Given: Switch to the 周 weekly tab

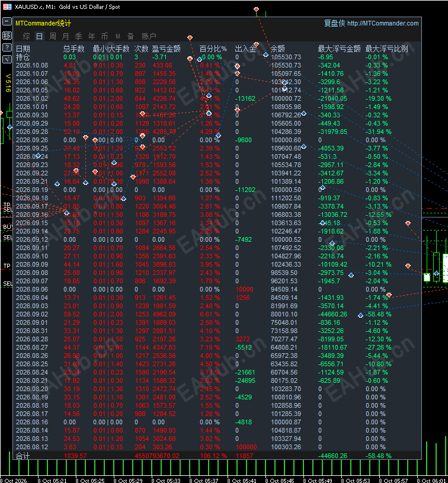Looking at the screenshot, I should click(x=52, y=36).
